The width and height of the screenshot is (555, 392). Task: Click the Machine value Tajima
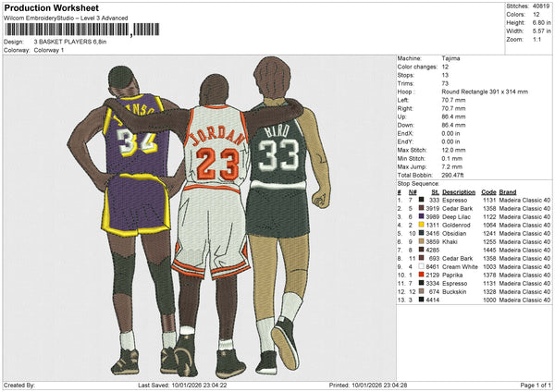coord(450,58)
